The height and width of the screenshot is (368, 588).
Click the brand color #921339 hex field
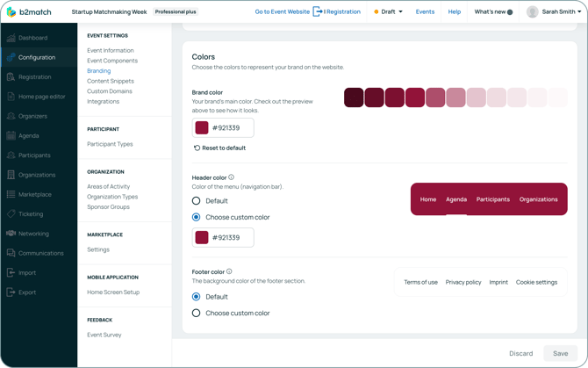pos(223,127)
